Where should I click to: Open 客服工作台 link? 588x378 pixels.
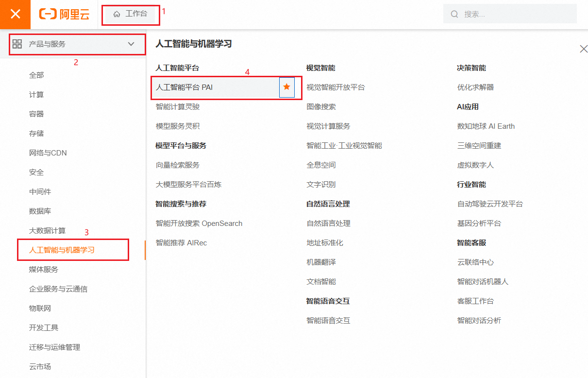tap(475, 301)
